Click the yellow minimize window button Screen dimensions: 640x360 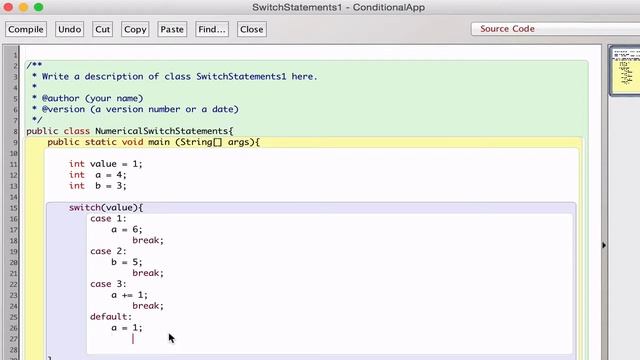coord(23,7)
